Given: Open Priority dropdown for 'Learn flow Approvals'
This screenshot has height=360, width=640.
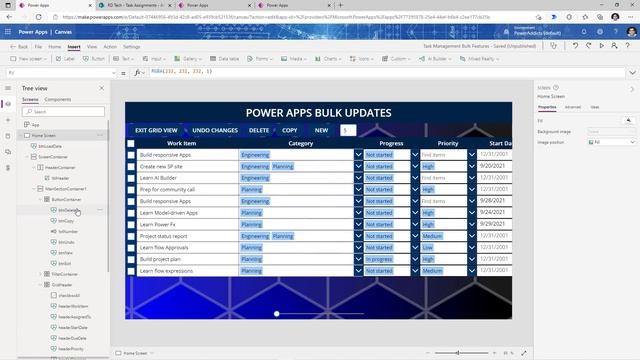Looking at the screenshot, I should pyautogui.click(x=472, y=248).
